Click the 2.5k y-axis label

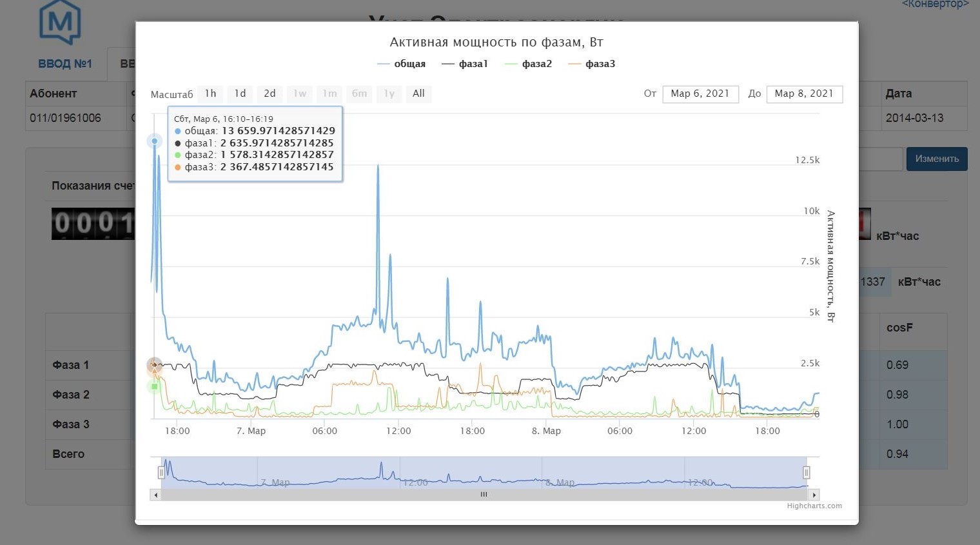click(x=810, y=364)
